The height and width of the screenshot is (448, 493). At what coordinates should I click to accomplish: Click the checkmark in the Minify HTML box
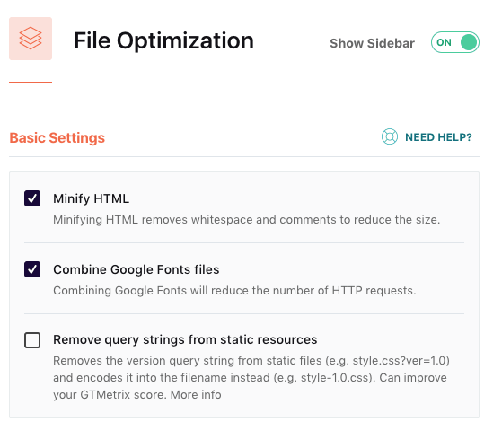tap(32, 198)
